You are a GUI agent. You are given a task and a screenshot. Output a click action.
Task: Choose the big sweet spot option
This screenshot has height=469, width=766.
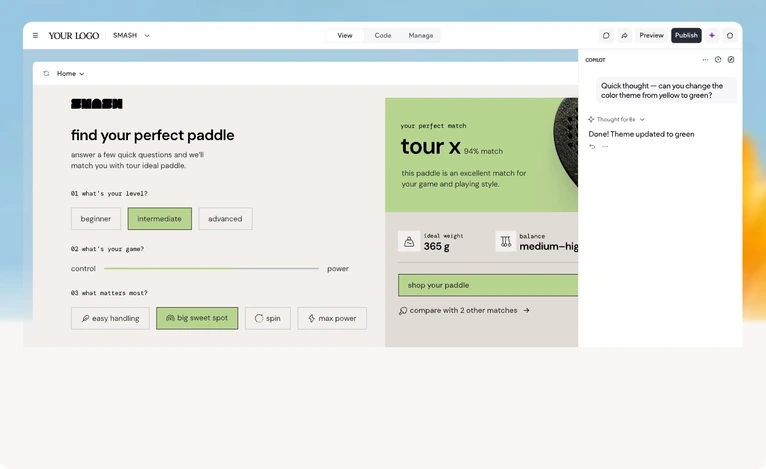(197, 319)
